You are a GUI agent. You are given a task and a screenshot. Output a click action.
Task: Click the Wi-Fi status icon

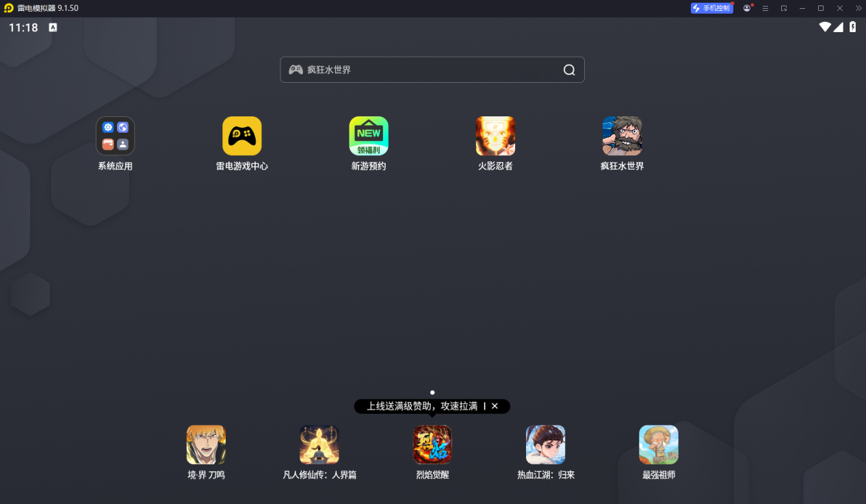825,27
